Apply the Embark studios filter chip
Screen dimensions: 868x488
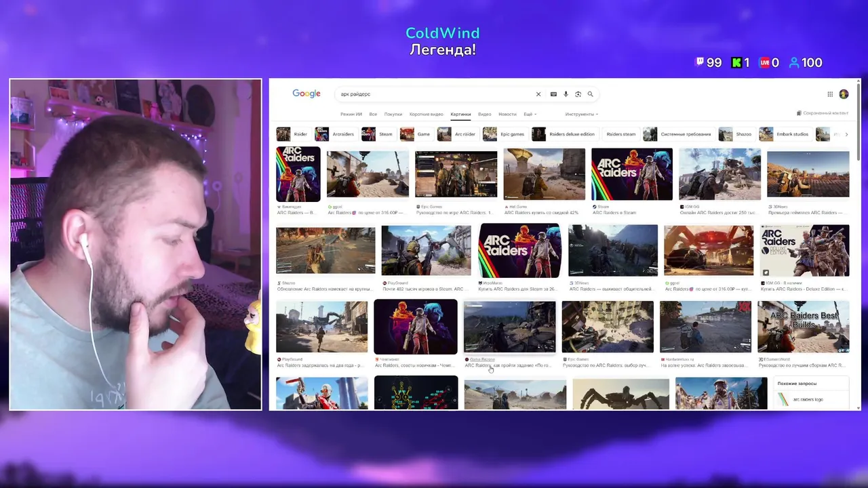coord(785,134)
